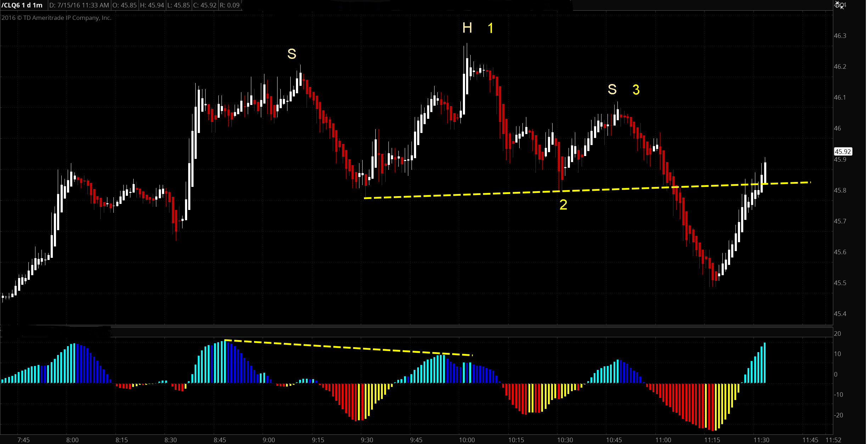868x444 pixels.
Task: Click the 9:30 time axis label
Action: click(367, 440)
